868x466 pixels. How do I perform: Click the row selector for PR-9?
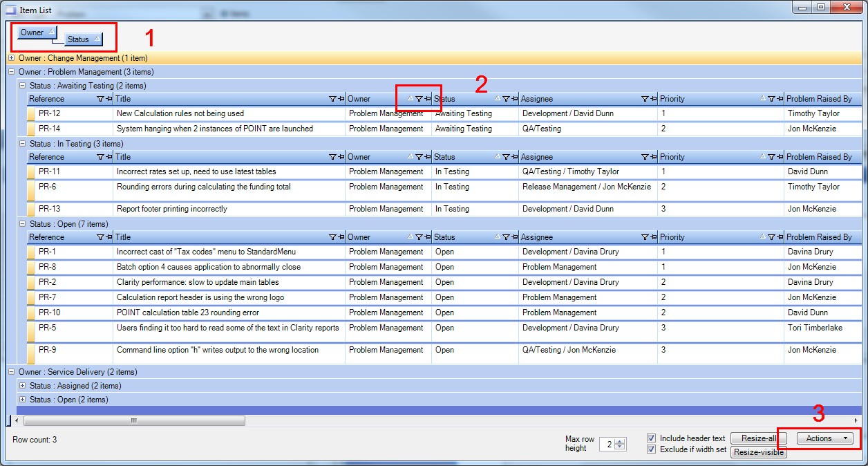[x=30, y=353]
